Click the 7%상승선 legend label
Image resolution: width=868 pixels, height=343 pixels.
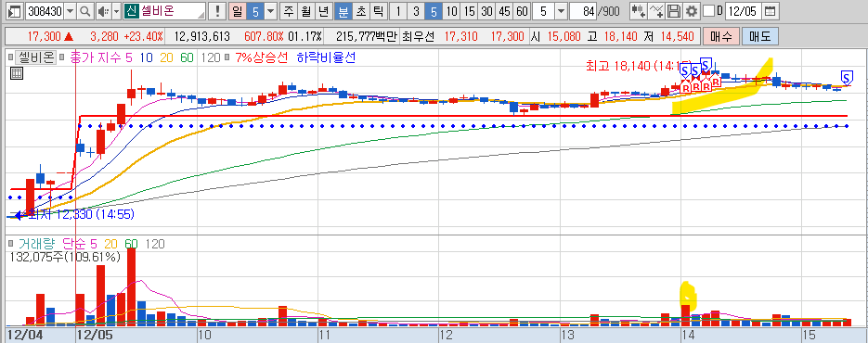pyautogui.click(x=262, y=57)
